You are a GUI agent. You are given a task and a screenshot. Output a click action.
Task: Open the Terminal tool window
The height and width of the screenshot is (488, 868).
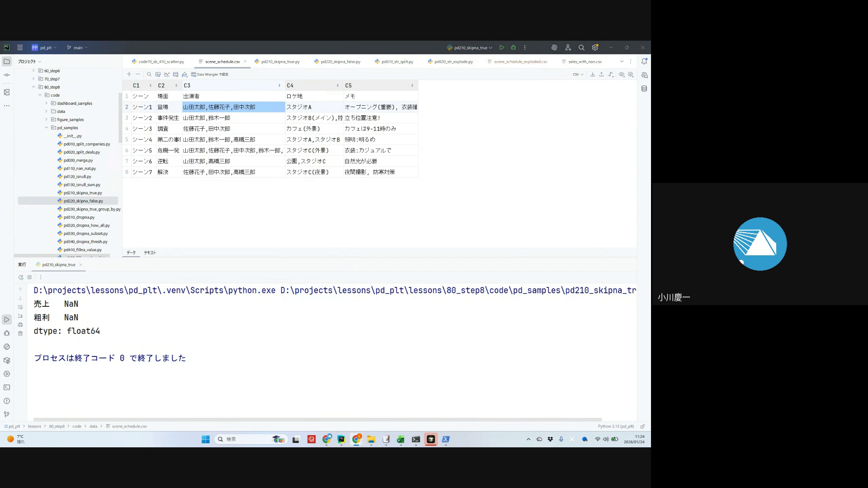[x=7, y=387]
